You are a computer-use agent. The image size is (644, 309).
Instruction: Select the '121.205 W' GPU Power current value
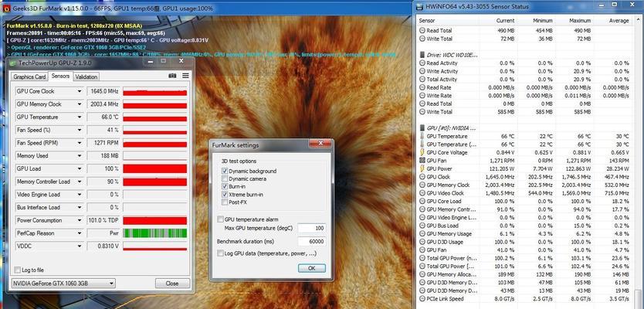(502, 169)
